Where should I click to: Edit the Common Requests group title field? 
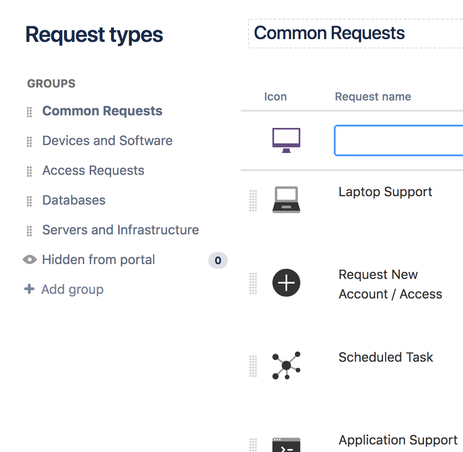[356, 33]
